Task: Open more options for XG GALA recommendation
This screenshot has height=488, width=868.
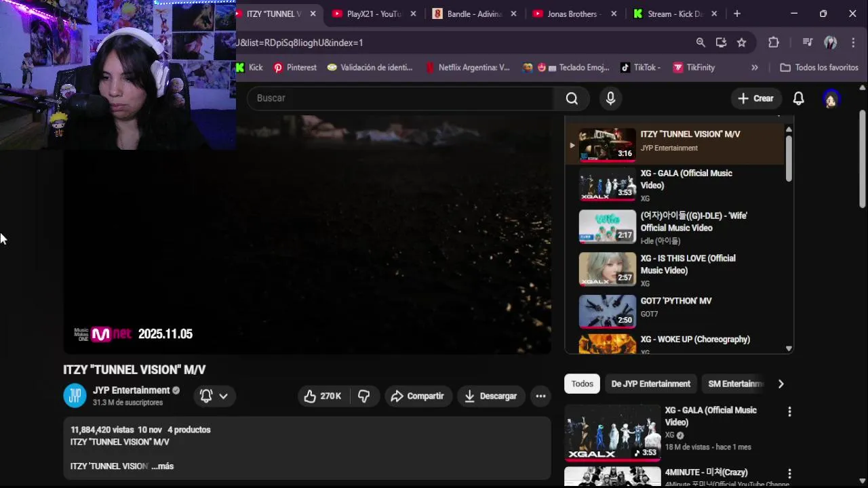Action: (x=789, y=411)
